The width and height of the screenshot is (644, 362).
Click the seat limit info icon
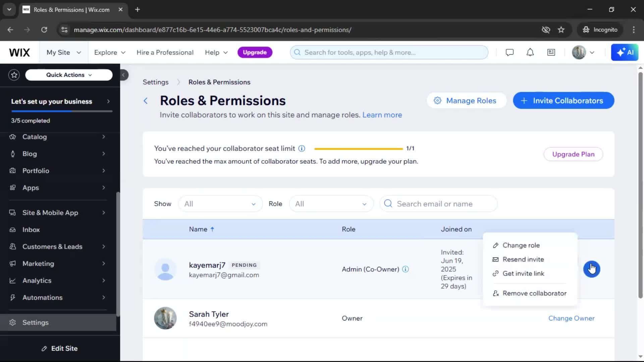tap(302, 148)
